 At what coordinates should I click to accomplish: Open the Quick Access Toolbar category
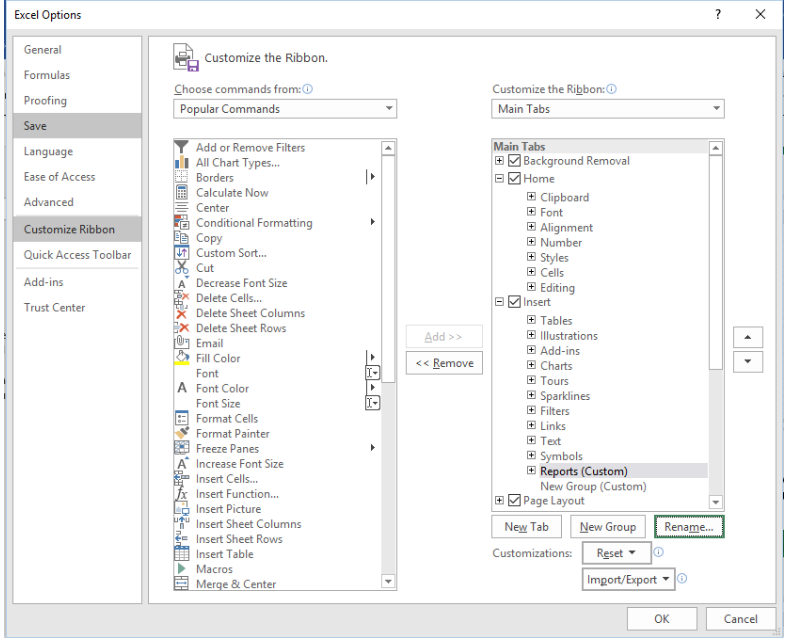77,255
